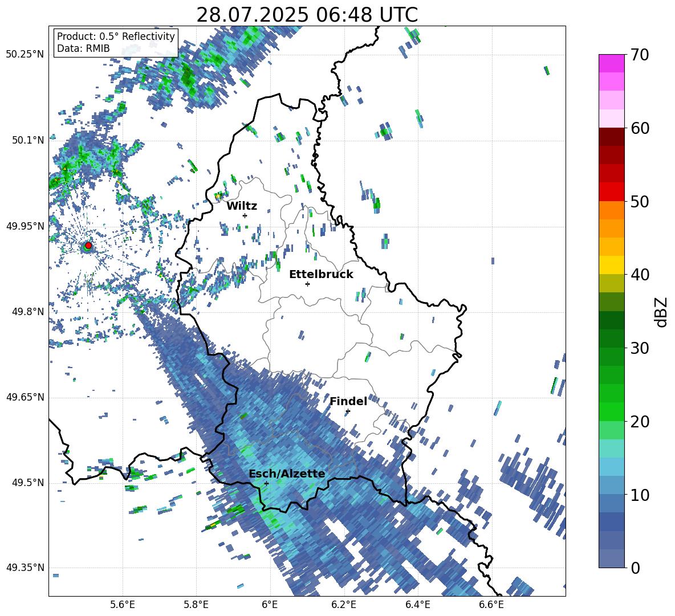Click the 10 tick on the colorbar
Image resolution: width=675 pixels, height=616 pixels.
click(640, 495)
